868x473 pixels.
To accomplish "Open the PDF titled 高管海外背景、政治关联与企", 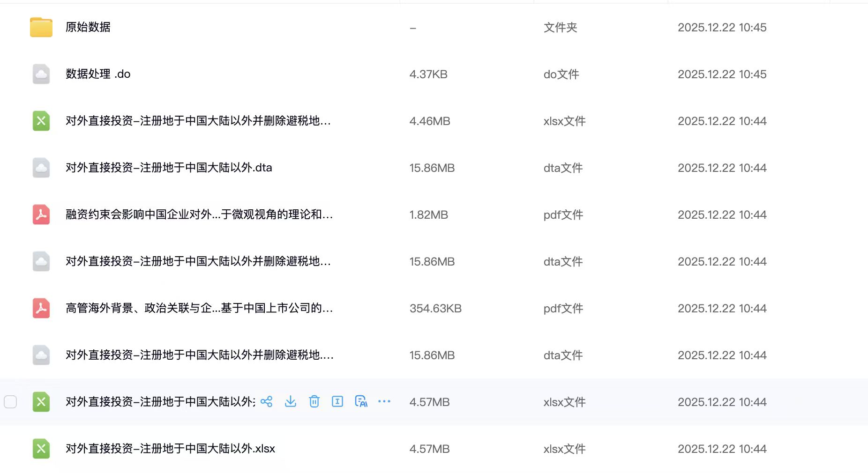I will [199, 308].
